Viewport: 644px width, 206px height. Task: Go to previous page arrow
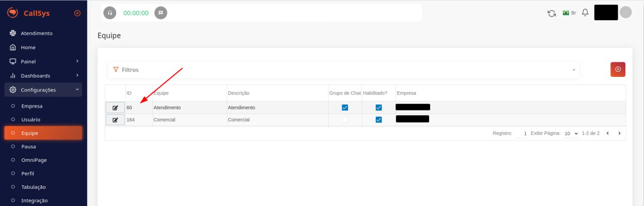coord(608,133)
